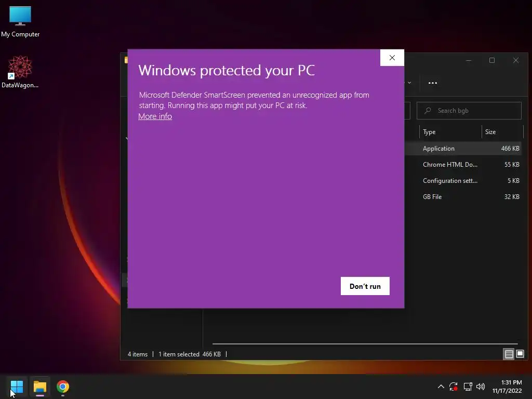The height and width of the screenshot is (399, 532).
Task: Select the GB File row
Action: (463, 197)
